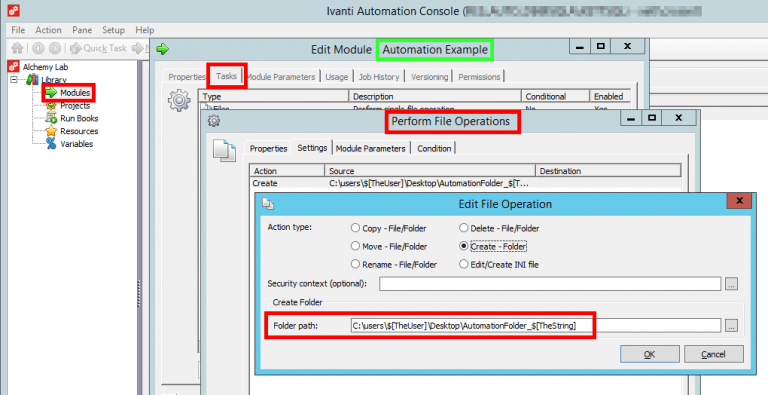
Task: Click the gear icon in Edit Module window
Action: [x=179, y=100]
